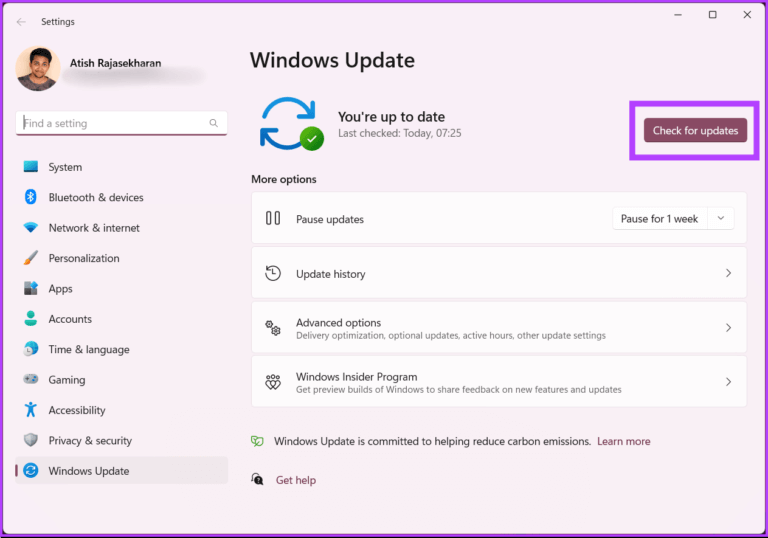The height and width of the screenshot is (538, 768).
Task: Click the Windows Insider Program hearts icon
Action: tap(273, 382)
